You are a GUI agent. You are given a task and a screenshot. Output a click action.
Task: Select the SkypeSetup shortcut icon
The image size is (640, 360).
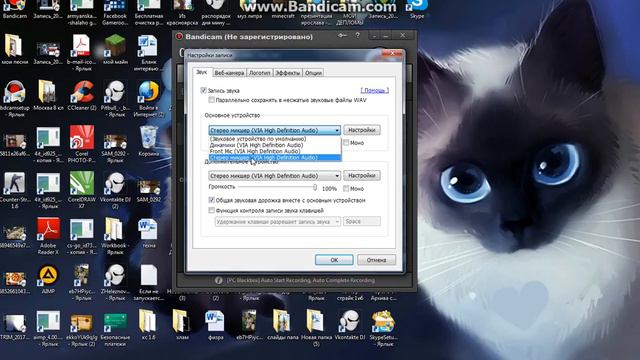384,328
